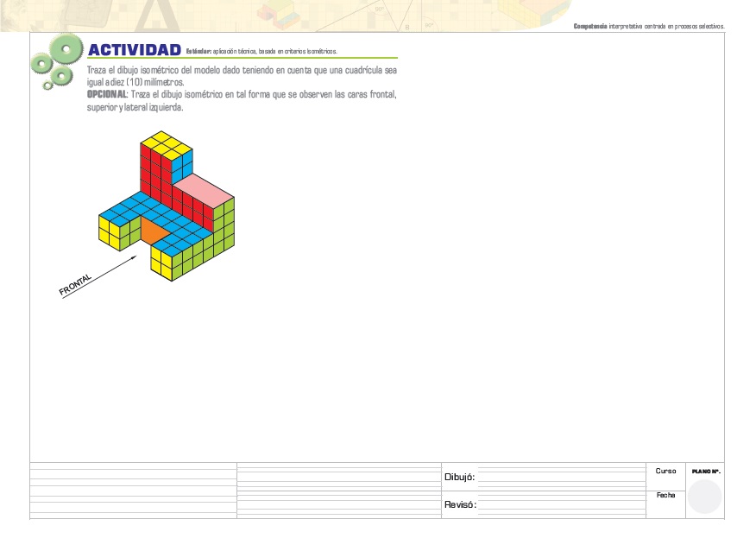756x551 pixels.
Task: Click the PLANO Nº label
Action: (705, 472)
